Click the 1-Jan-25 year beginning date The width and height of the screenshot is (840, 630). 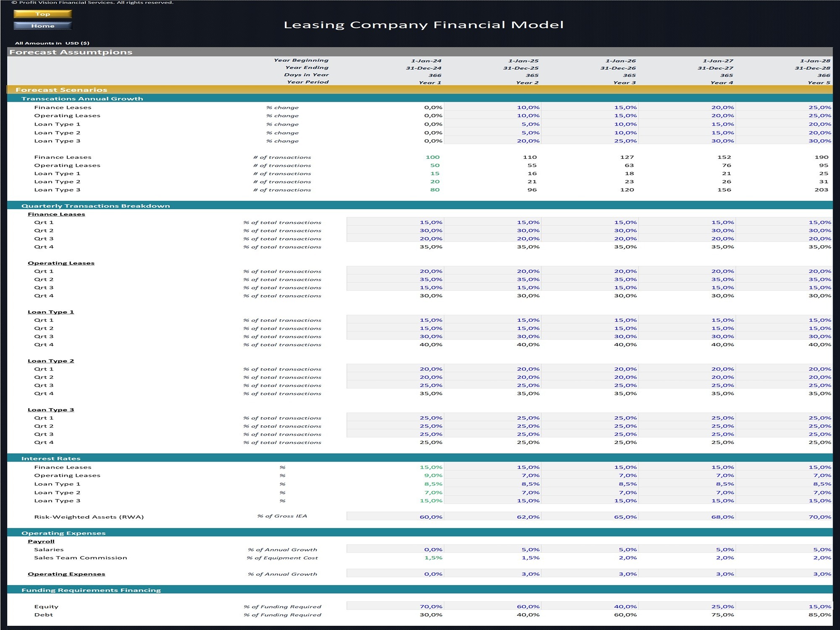[x=523, y=61]
